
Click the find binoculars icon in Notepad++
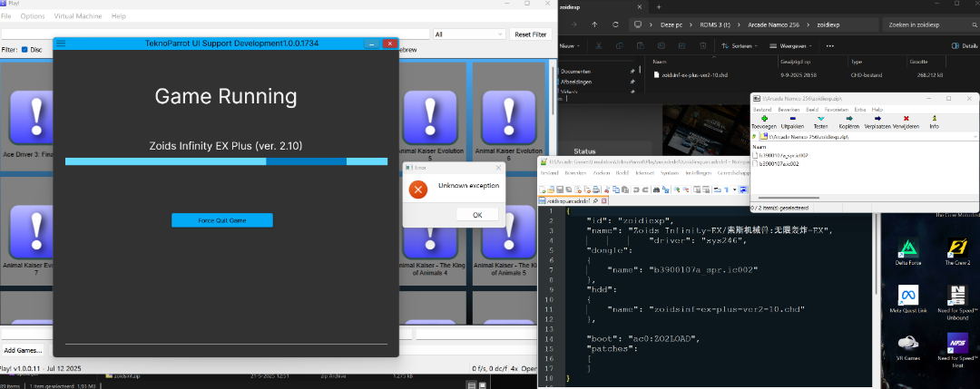[654, 190]
